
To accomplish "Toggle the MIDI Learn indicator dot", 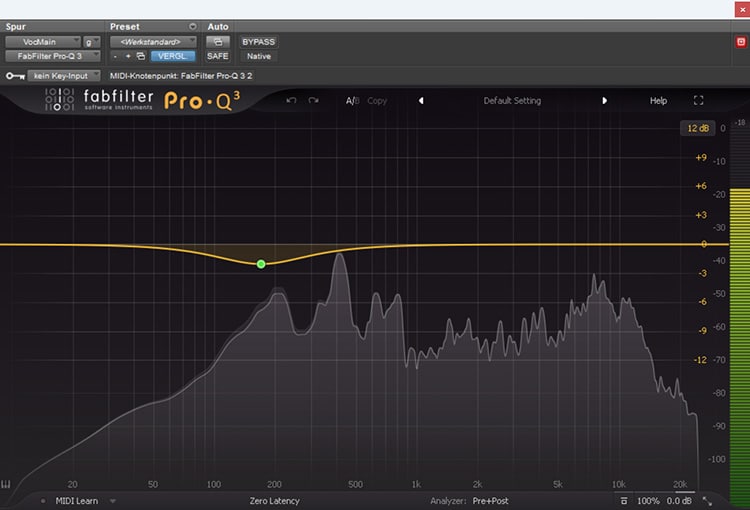I will click(43, 501).
